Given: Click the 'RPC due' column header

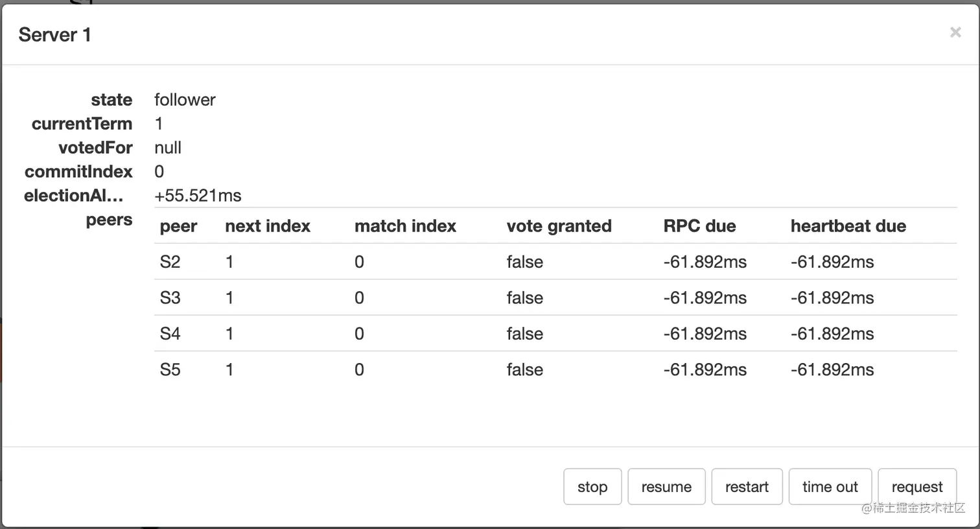Looking at the screenshot, I should tap(699, 226).
